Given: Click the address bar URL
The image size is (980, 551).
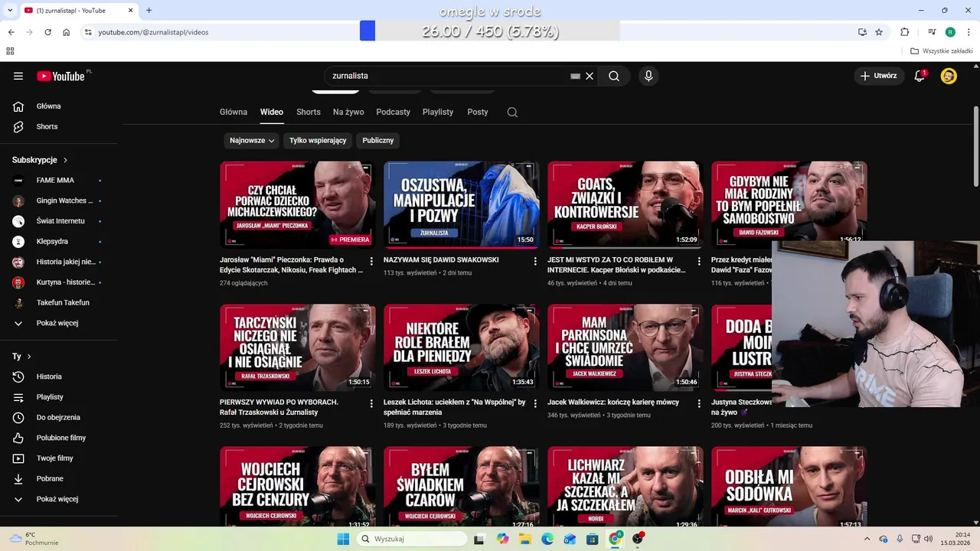Looking at the screenshot, I should [153, 32].
